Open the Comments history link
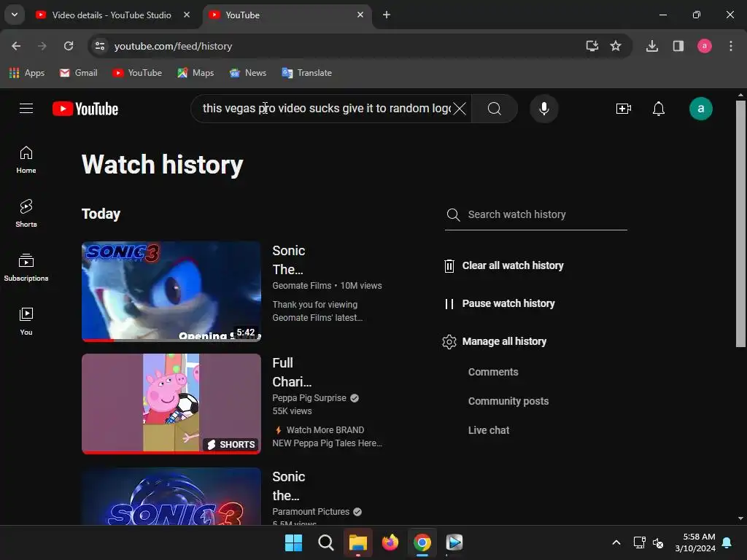This screenshot has width=747, height=560. pos(493,372)
